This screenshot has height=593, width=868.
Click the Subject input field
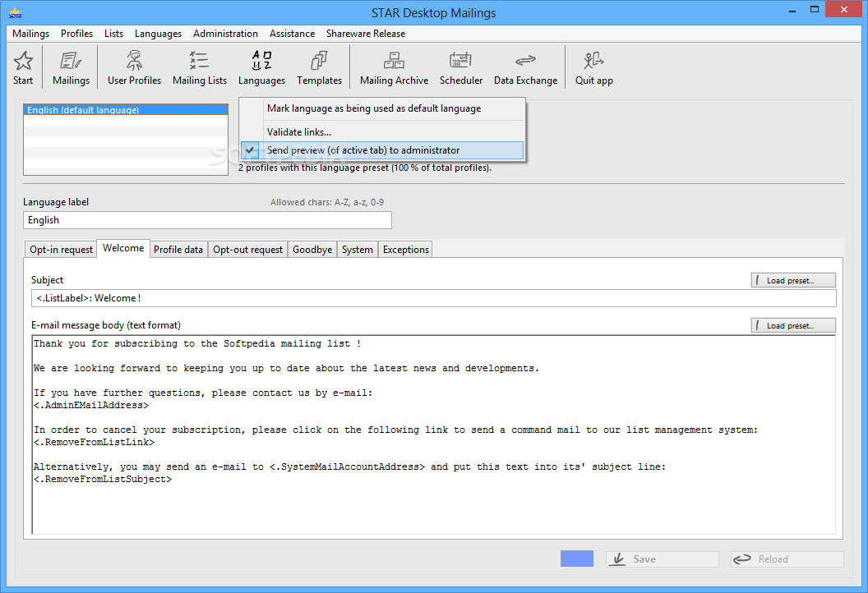(433, 298)
